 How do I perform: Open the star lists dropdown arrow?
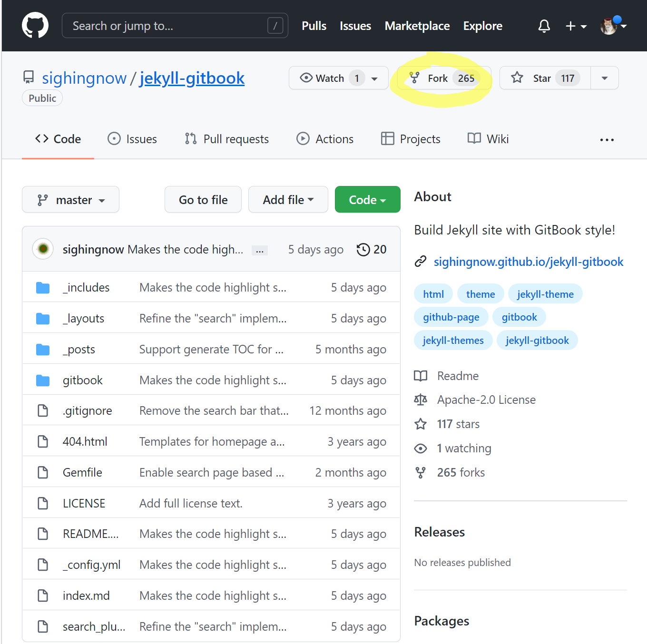pos(604,78)
